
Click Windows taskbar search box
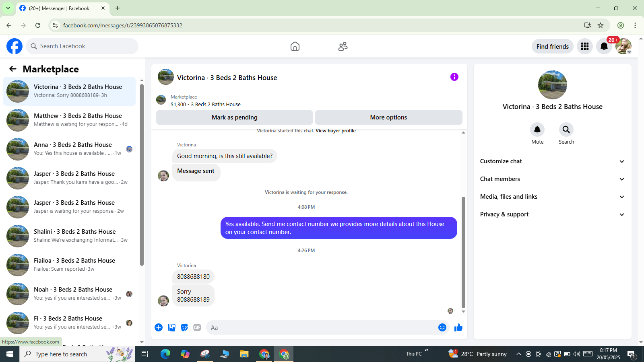(77, 354)
